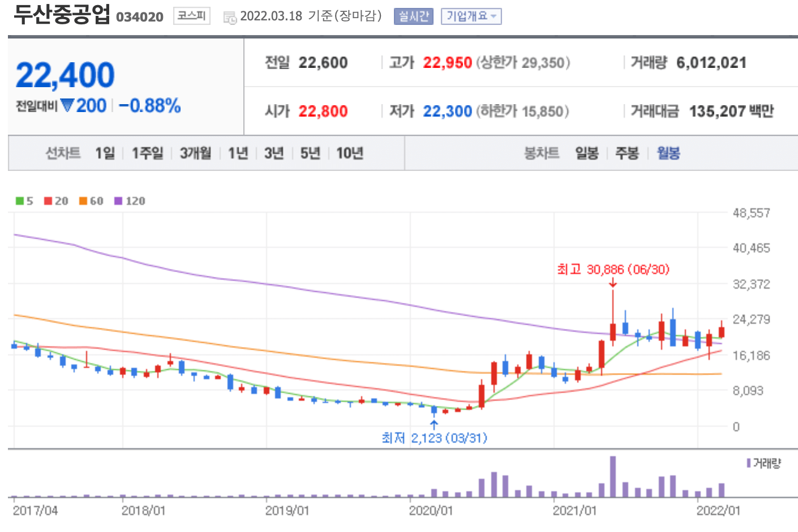The width and height of the screenshot is (798, 532).
Task: Click the 24,279 y-axis label
Action: tap(751, 320)
